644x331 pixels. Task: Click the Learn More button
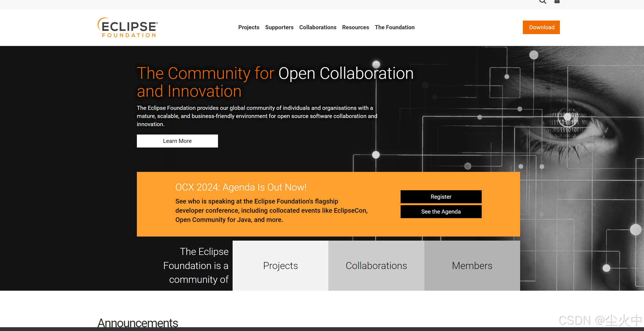[x=177, y=141]
